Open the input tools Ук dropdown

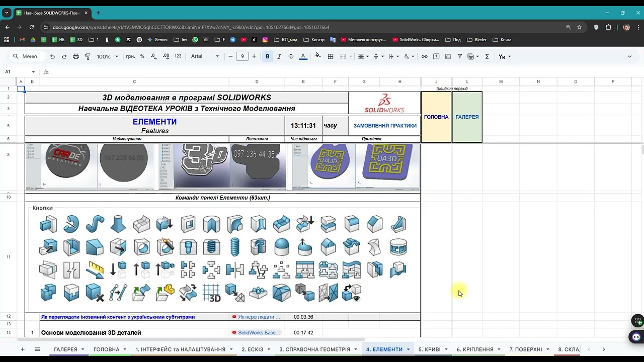point(504,57)
